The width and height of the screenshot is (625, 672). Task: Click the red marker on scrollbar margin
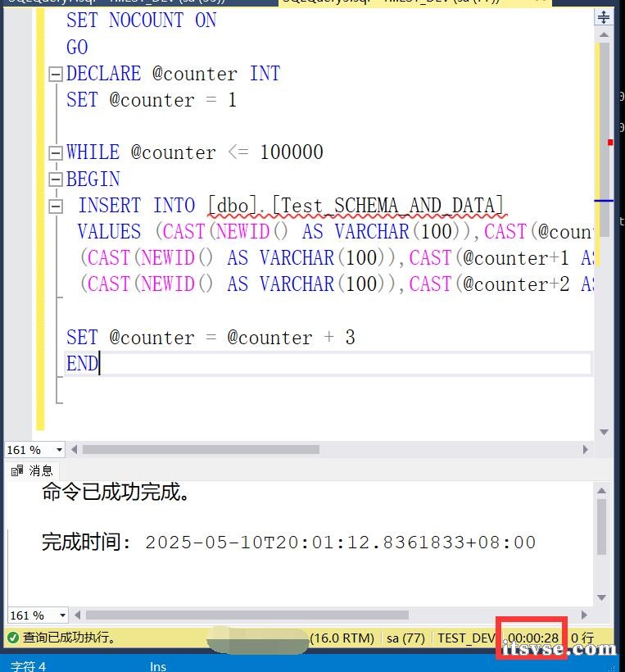tap(610, 143)
